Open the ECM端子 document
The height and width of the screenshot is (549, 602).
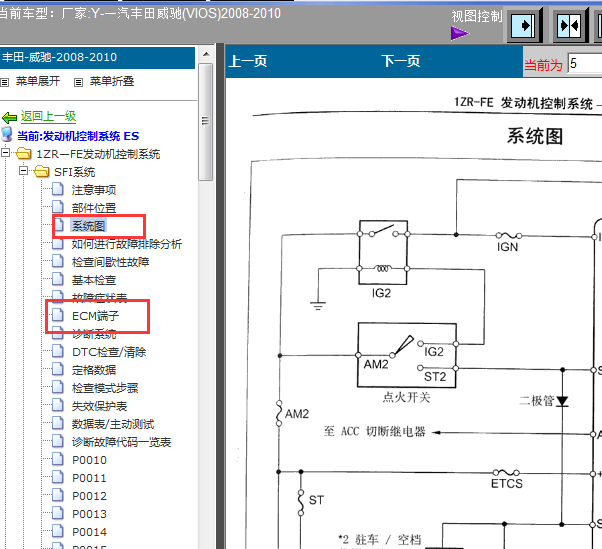tap(95, 316)
